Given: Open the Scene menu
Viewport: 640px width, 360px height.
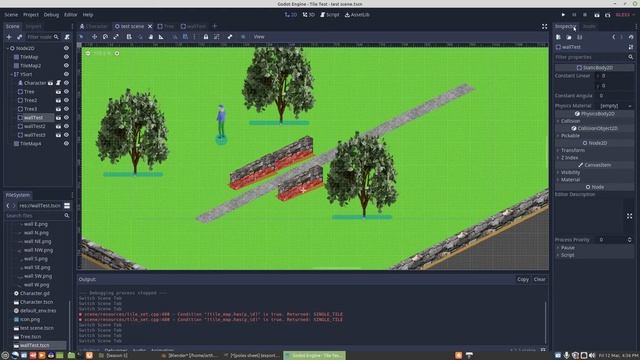Looking at the screenshot, I should click(11, 15).
